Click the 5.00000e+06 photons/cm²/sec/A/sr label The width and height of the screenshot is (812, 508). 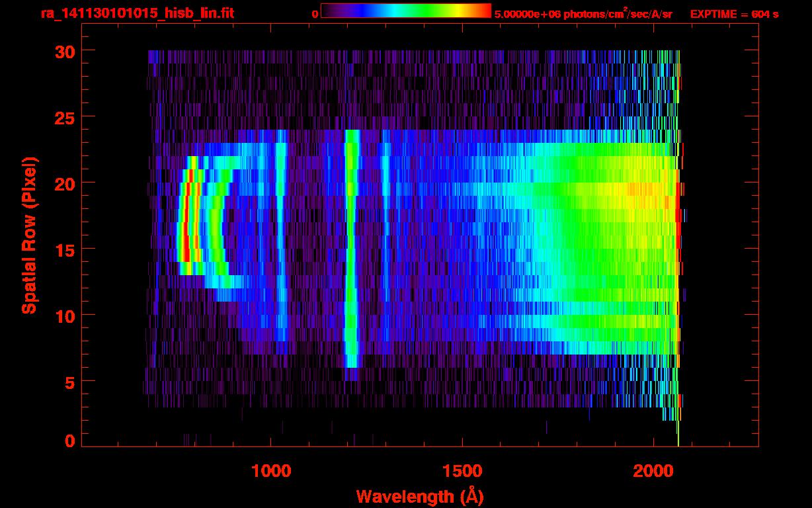[583, 13]
